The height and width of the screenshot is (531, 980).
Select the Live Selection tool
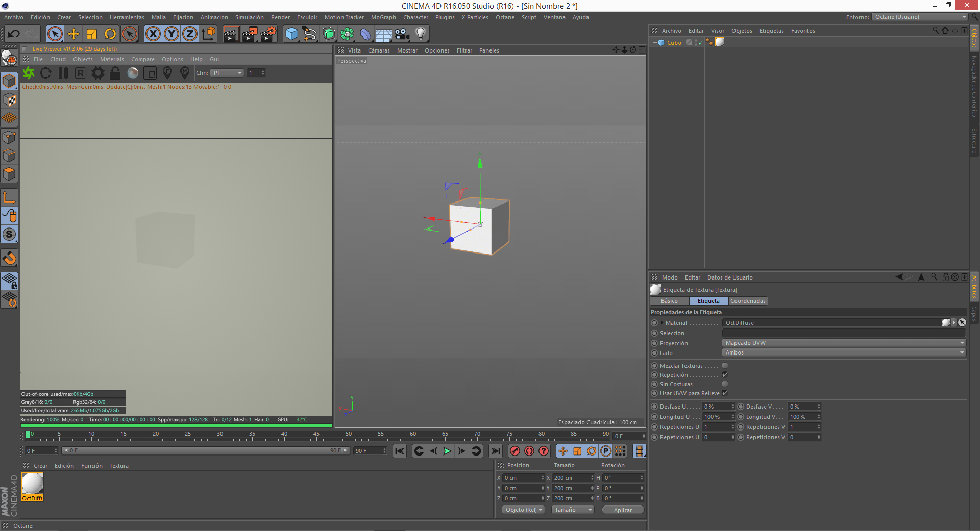pos(55,34)
